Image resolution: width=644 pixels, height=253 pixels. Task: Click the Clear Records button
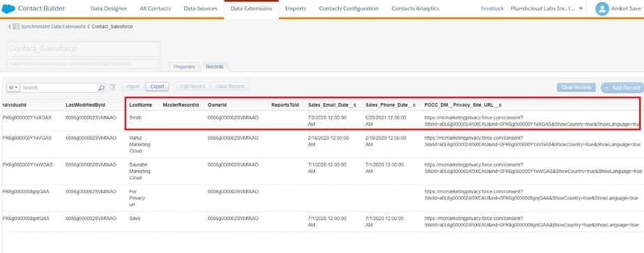pos(576,88)
